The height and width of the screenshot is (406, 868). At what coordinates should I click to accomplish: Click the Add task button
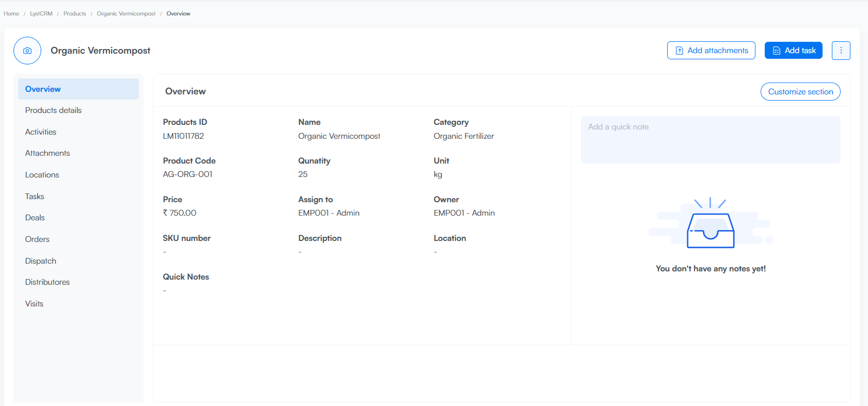[x=793, y=51]
